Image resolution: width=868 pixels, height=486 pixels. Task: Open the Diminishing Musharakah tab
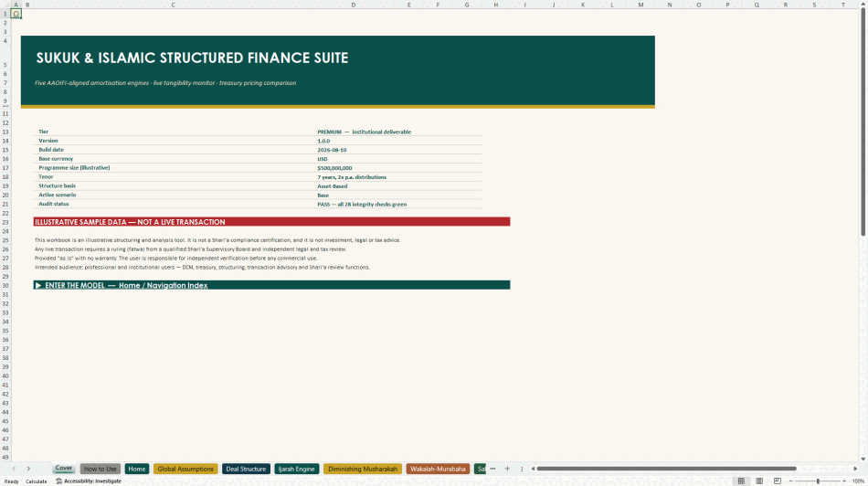click(x=363, y=469)
